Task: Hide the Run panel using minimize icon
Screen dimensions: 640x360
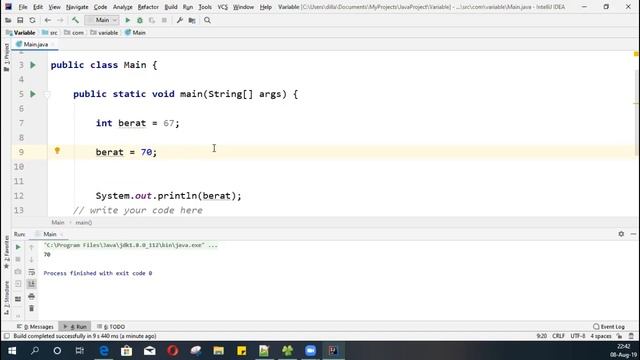Action: coord(633,234)
